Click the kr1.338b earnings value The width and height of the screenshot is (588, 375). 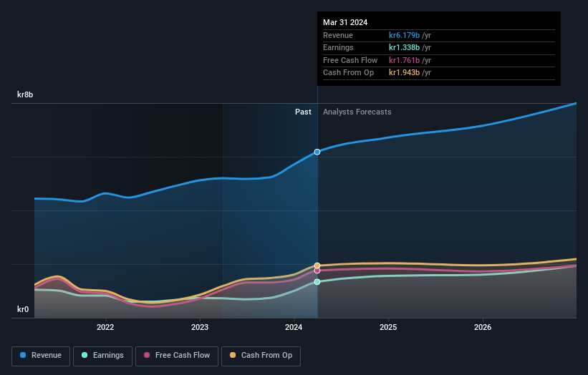pos(404,47)
